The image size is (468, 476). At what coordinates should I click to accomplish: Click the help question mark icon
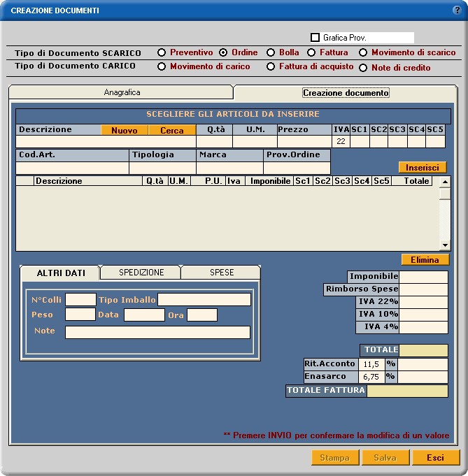pyautogui.click(x=457, y=10)
